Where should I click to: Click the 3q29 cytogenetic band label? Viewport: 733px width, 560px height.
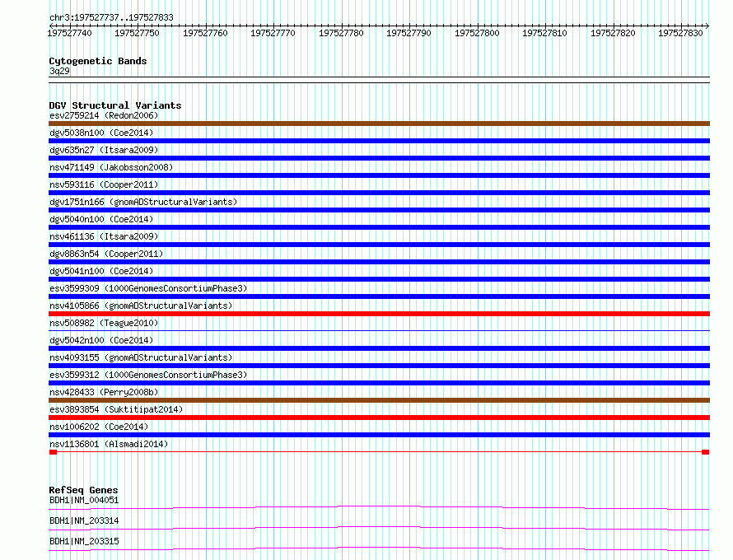coord(59,71)
